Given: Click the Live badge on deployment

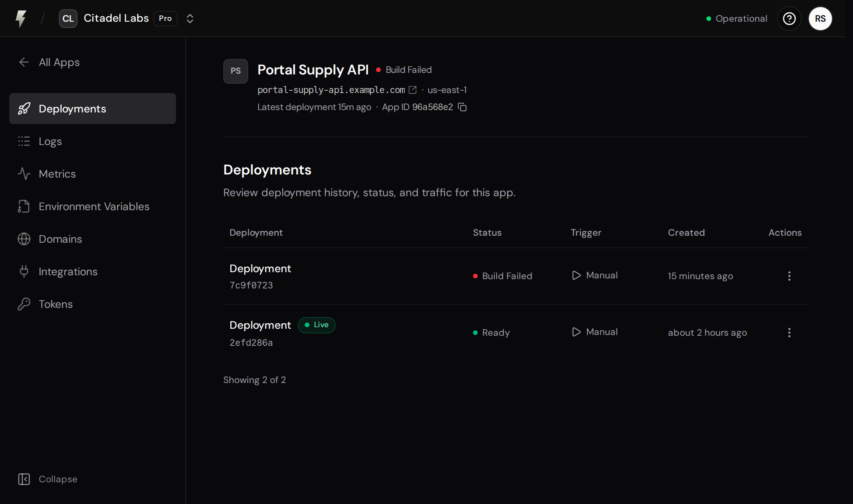Looking at the screenshot, I should click(317, 325).
